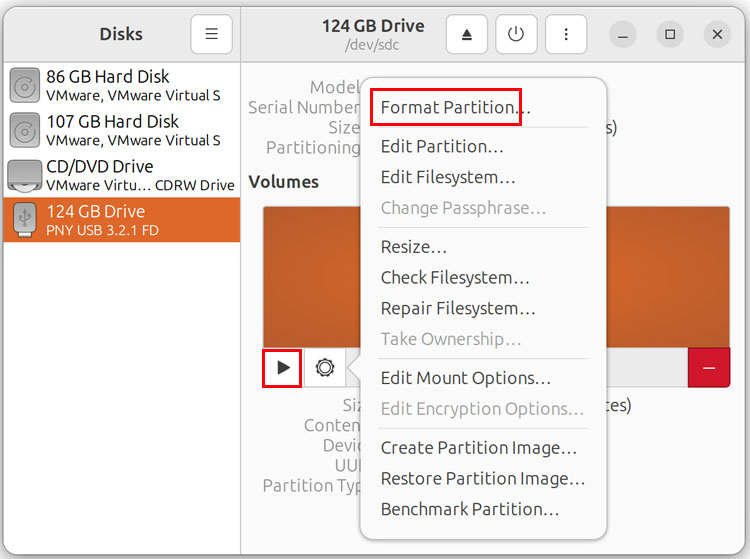Delete selected partition with minus button
This screenshot has width=750, height=559.
point(709,368)
